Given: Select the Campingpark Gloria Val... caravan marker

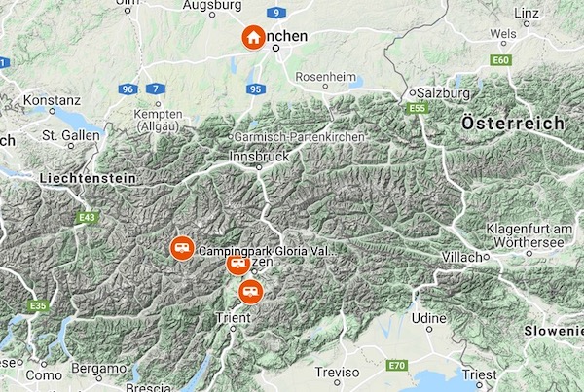Looking at the screenshot, I should click(x=182, y=248).
